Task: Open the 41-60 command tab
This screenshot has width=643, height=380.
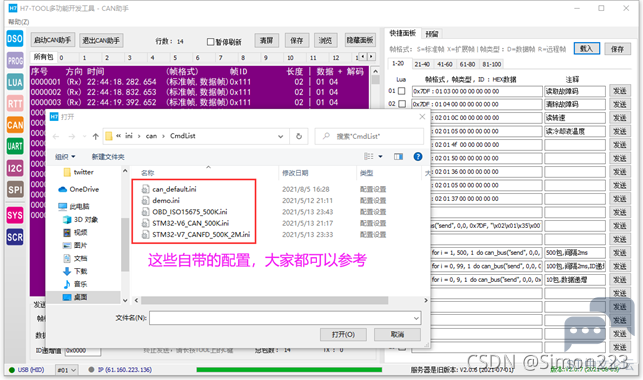Action: click(x=445, y=64)
